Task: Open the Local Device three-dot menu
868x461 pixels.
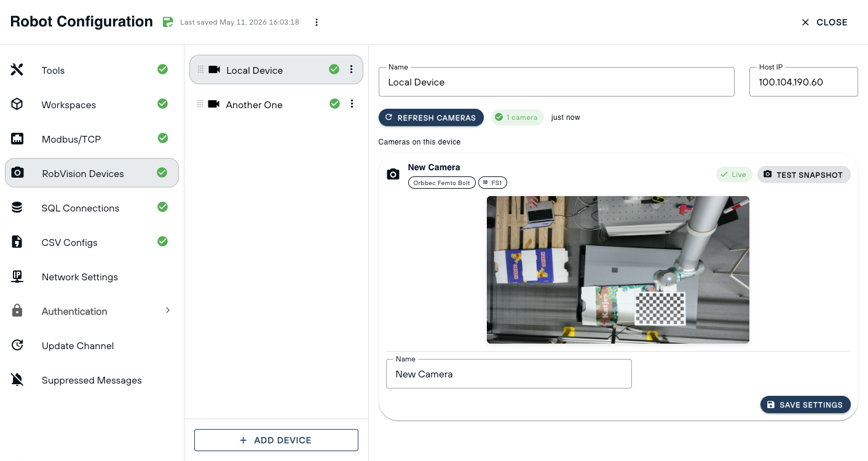Action: click(352, 69)
